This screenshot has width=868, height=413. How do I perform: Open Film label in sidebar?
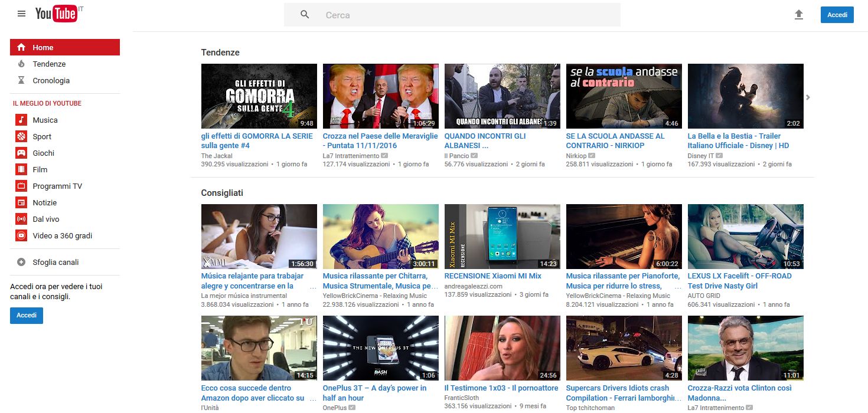[40, 169]
